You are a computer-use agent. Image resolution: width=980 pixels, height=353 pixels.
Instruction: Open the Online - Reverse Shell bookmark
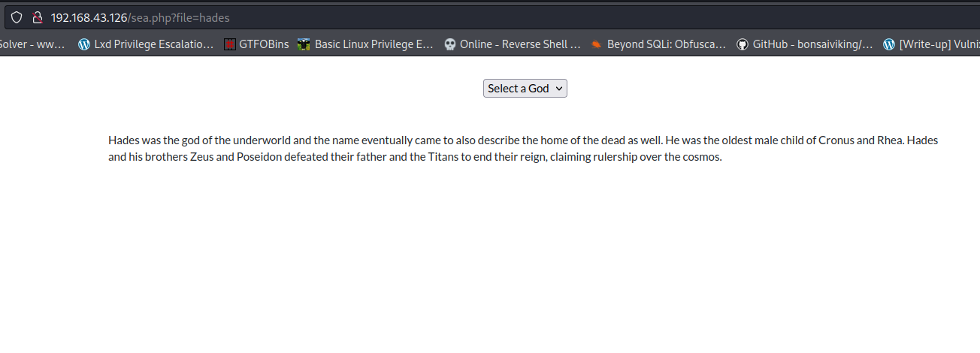click(520, 44)
